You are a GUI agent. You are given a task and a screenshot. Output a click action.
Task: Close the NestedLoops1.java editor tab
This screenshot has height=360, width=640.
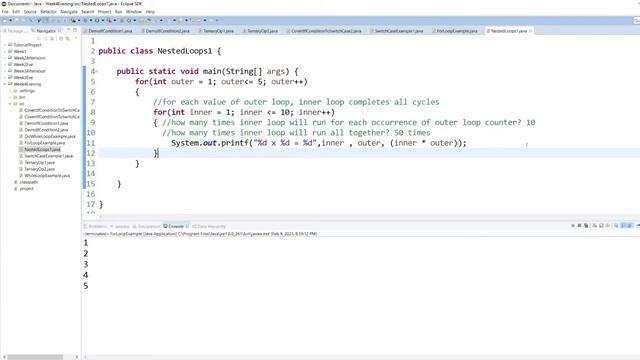click(x=530, y=31)
